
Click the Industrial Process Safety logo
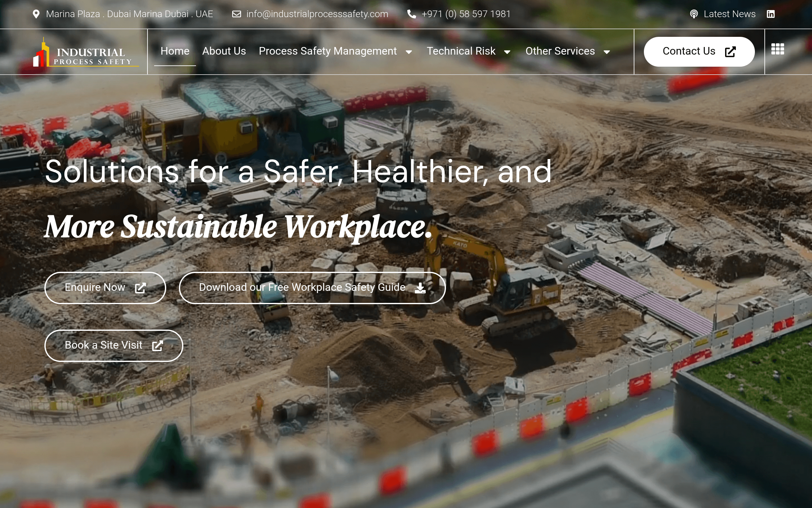click(x=86, y=52)
